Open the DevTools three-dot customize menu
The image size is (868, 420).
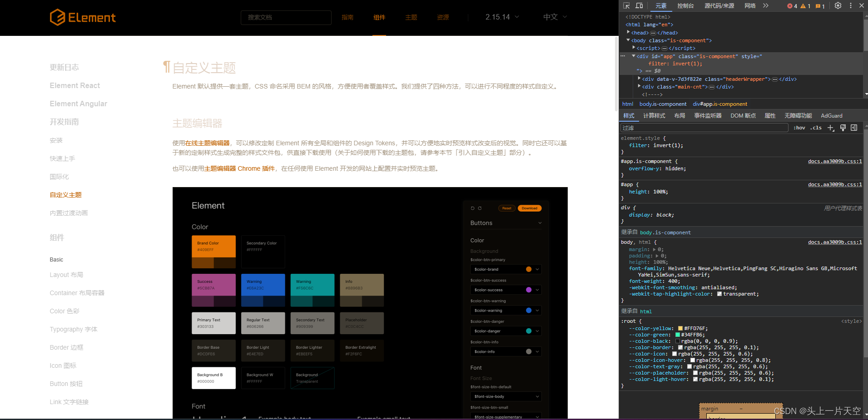[851, 6]
